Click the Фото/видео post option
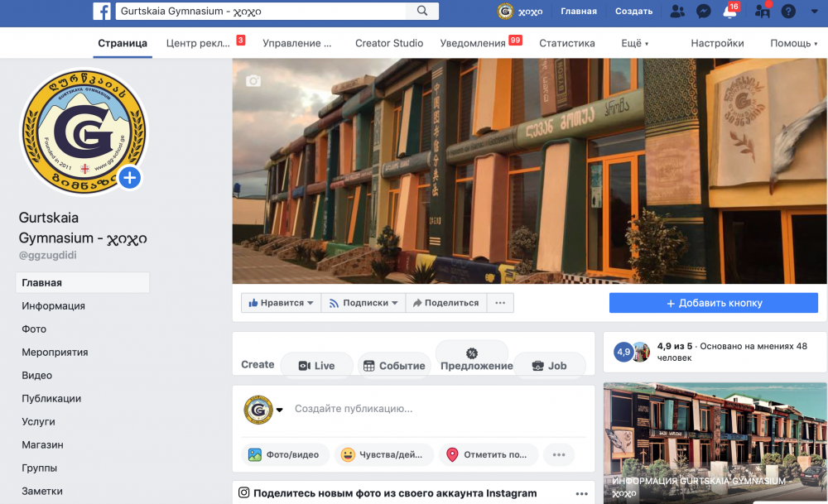828x504 pixels. (x=285, y=454)
